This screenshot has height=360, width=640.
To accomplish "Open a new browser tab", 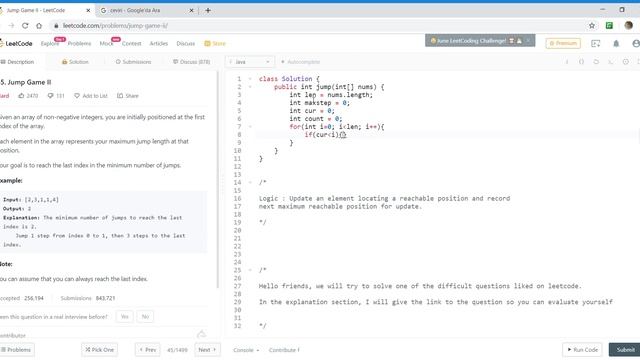I will click(208, 10).
